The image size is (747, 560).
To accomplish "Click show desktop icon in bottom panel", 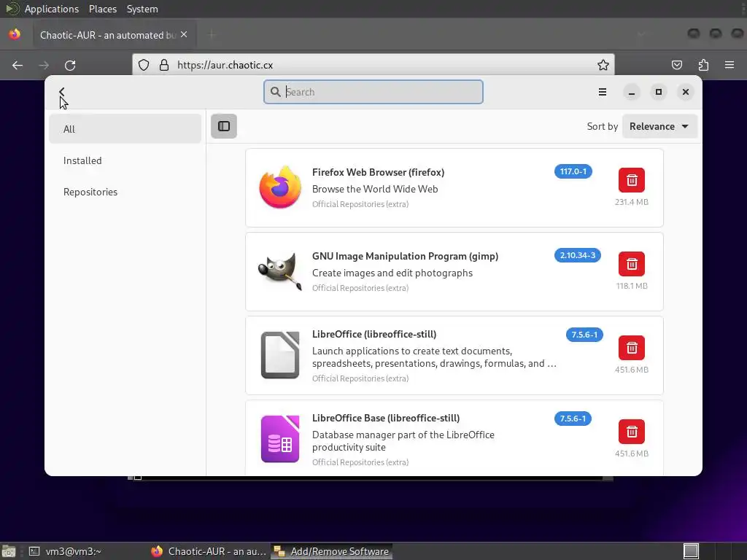I will (9, 551).
